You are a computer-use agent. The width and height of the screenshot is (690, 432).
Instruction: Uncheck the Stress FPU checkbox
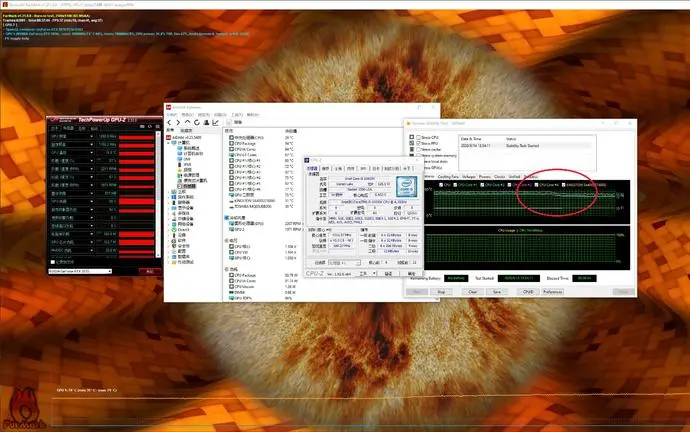418,143
